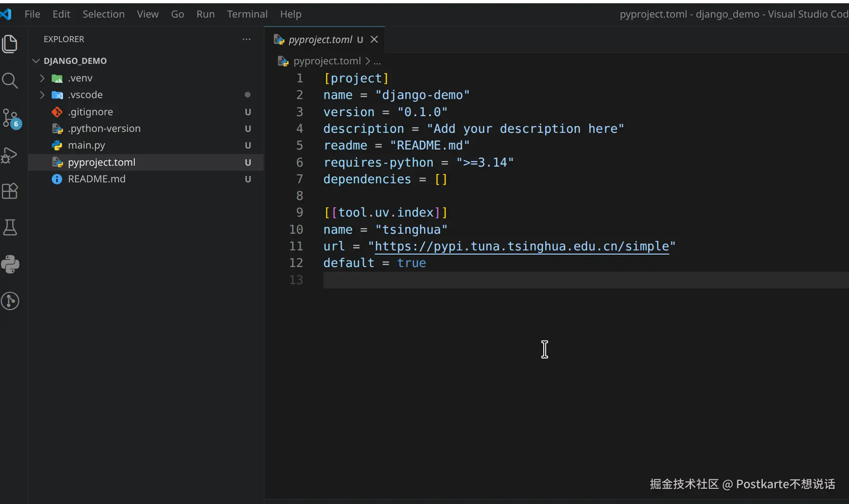Click the modified dot beside .vscode
The height and width of the screenshot is (504, 849).
[248, 95]
